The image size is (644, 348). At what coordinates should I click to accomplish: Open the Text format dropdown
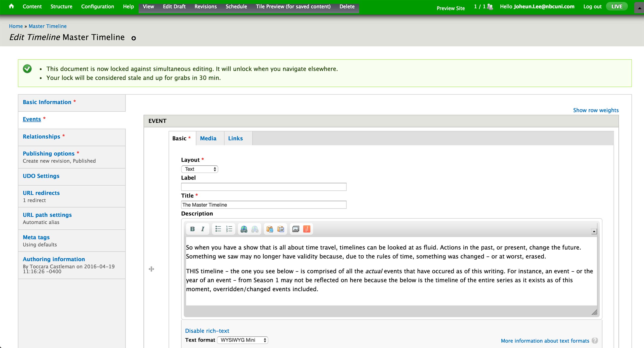(x=243, y=340)
